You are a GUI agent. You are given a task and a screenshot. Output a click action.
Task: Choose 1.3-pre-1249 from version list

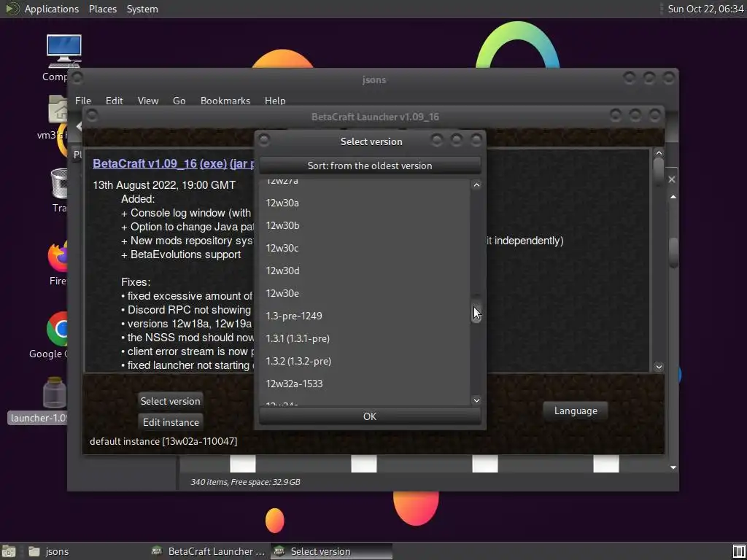[365, 316]
